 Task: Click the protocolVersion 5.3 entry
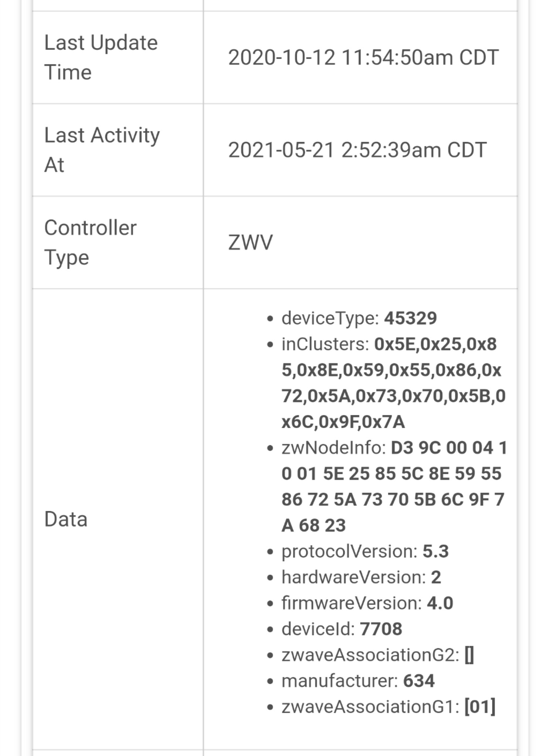pyautogui.click(x=365, y=551)
